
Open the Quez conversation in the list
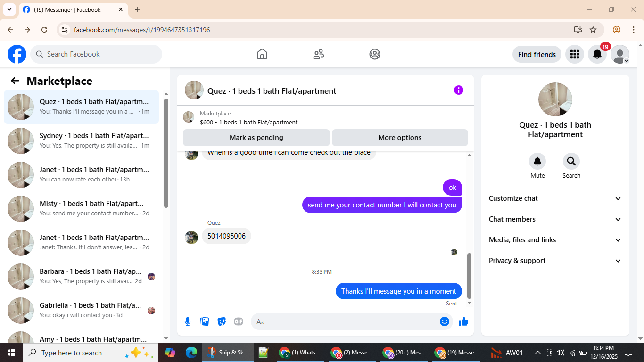pyautogui.click(x=81, y=107)
